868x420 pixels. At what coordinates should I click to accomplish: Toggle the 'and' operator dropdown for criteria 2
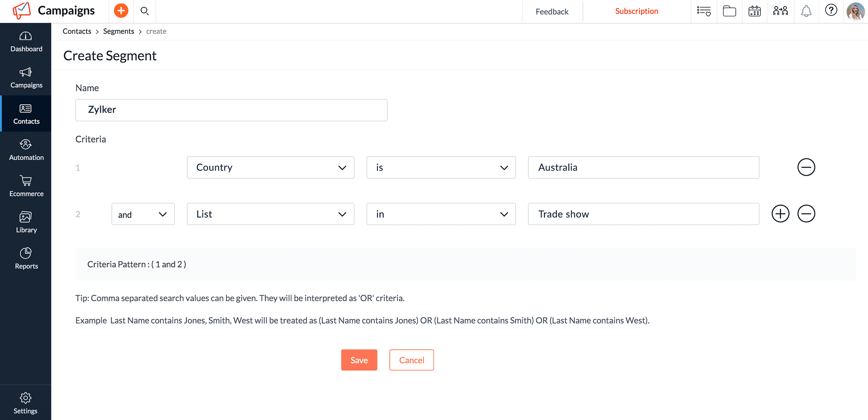[141, 213]
